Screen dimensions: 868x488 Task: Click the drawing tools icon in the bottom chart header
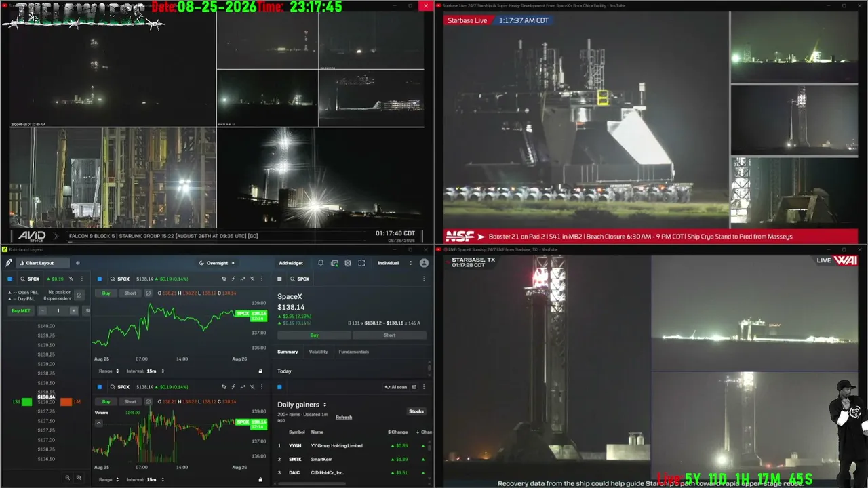coord(252,387)
